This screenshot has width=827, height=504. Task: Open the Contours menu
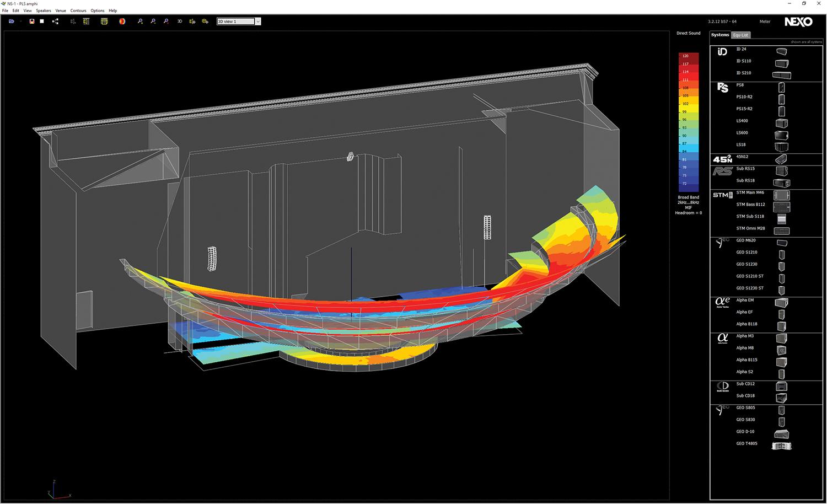tap(78, 10)
